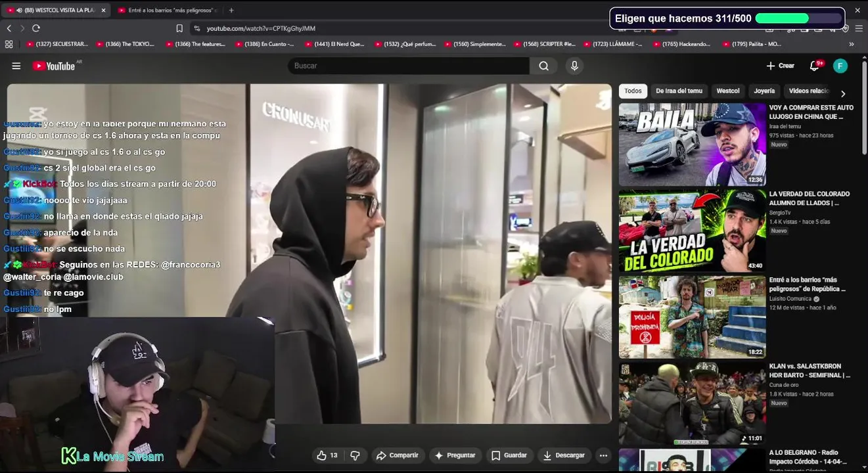Click the bookmark icon beside the address bar
Image resolution: width=868 pixels, height=473 pixels.
179,28
